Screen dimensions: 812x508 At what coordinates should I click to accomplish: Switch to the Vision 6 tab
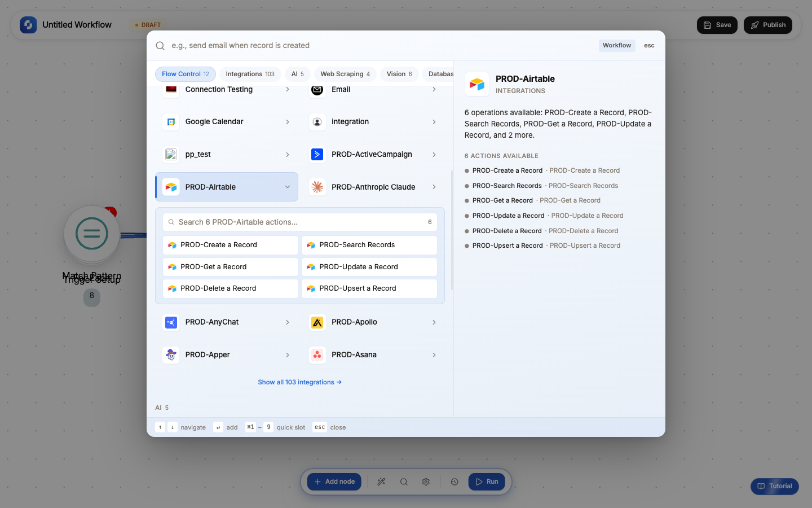[399, 74]
